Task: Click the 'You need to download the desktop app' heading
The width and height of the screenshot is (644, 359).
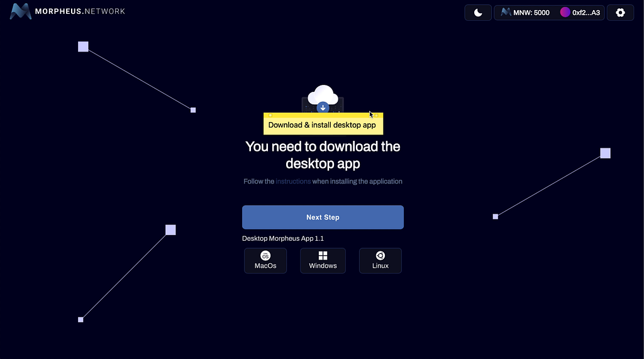Action: 323,155
